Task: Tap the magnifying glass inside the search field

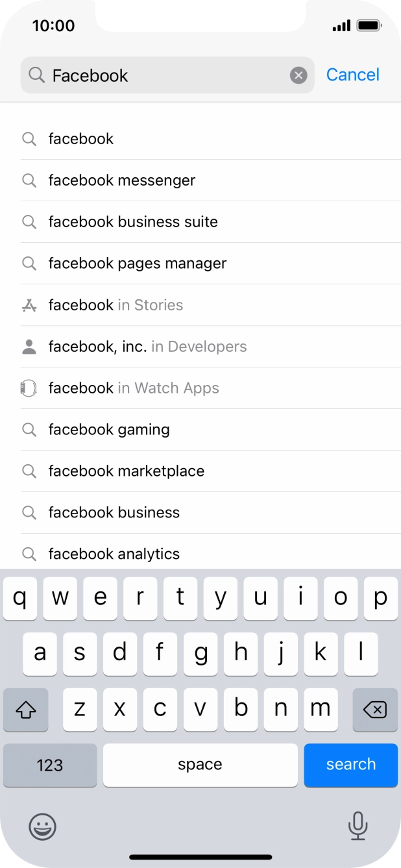Action: coord(37,75)
